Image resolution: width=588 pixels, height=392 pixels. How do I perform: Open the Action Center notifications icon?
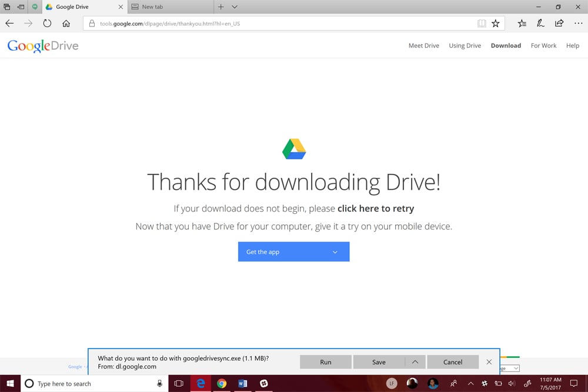point(574,383)
